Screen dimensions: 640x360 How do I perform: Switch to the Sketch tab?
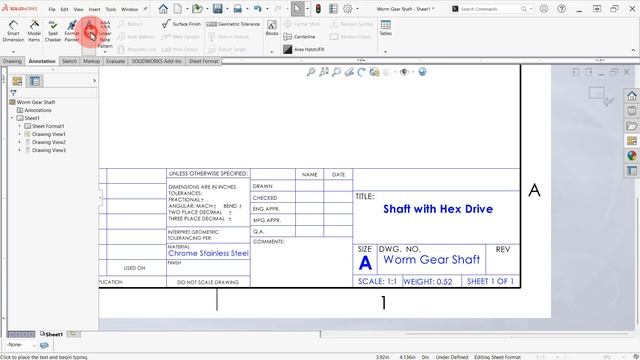[69, 61]
